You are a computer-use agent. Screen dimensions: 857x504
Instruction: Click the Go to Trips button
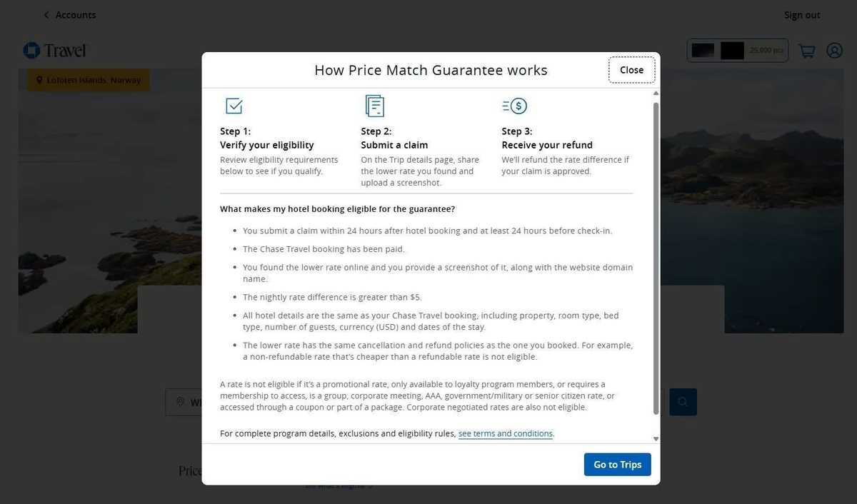(616, 464)
